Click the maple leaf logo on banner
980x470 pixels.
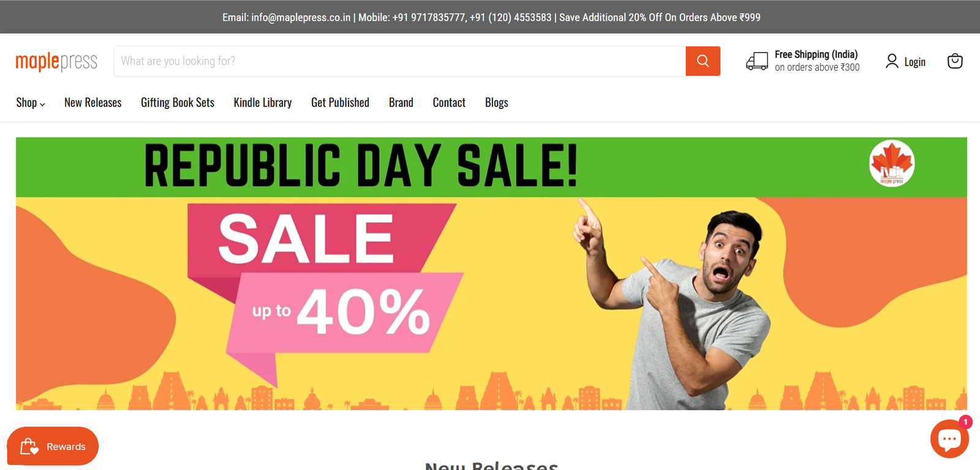892,163
